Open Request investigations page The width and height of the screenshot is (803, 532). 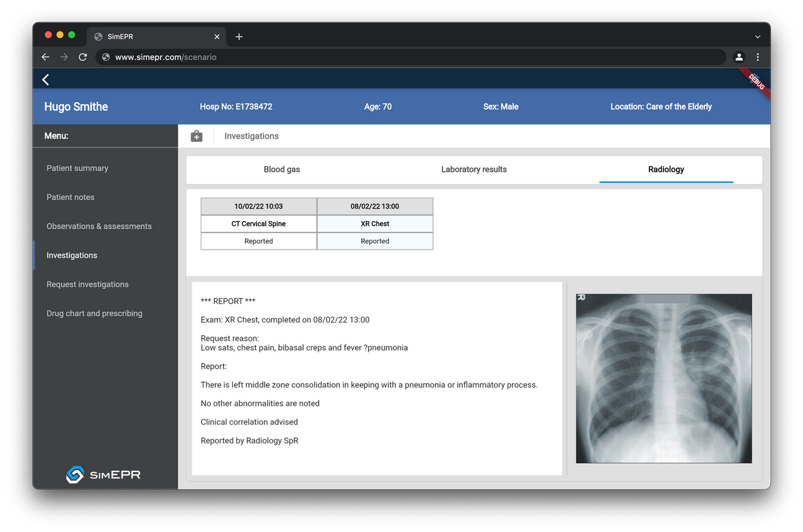pyautogui.click(x=87, y=285)
